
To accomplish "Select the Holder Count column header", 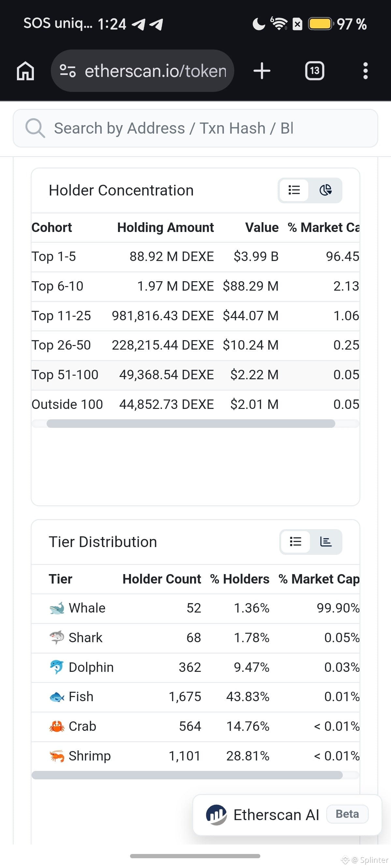I will 162,579.
